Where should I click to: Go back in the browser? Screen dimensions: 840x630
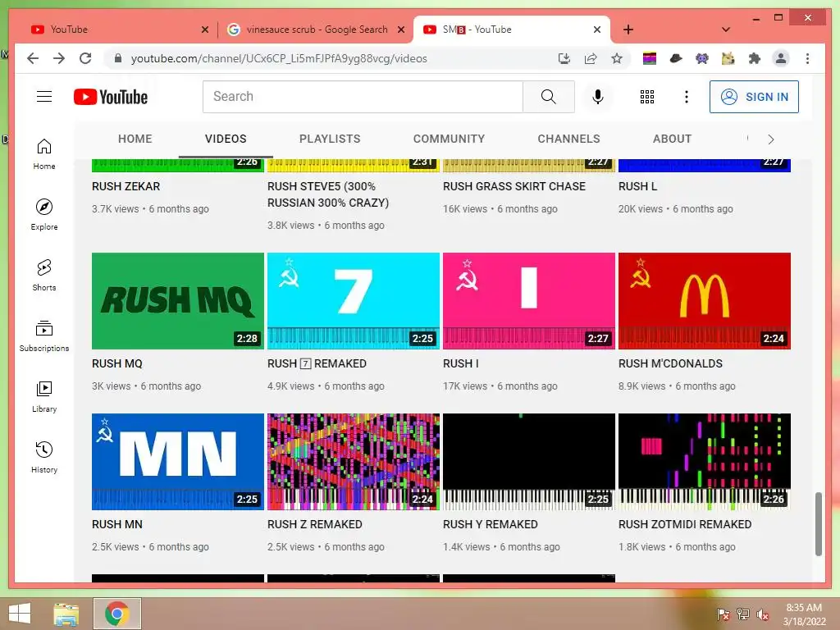(x=33, y=58)
